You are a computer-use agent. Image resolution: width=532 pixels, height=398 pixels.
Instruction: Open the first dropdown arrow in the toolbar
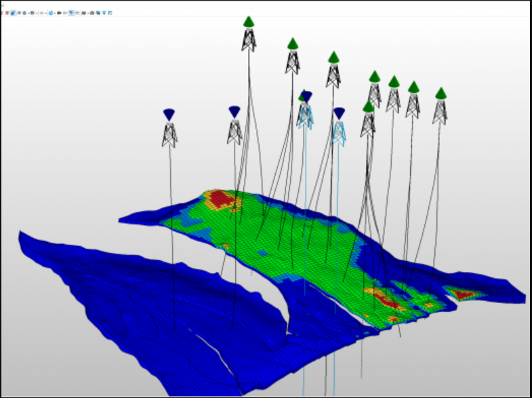28,13
